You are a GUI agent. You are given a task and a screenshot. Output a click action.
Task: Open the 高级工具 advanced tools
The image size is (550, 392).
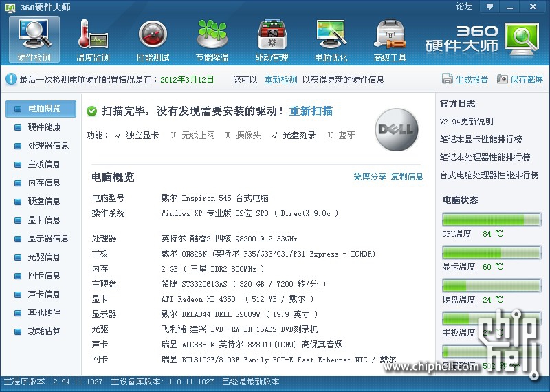tap(390, 41)
